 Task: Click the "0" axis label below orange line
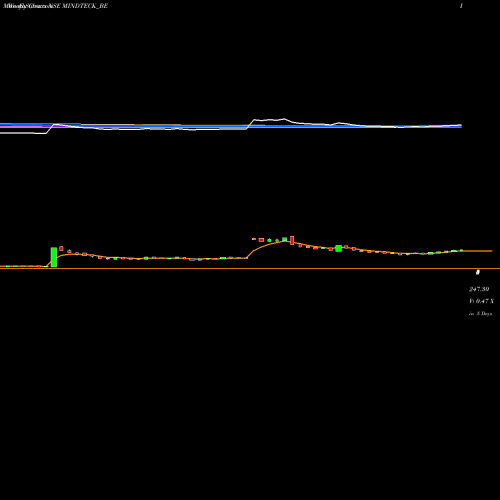click(x=477, y=272)
